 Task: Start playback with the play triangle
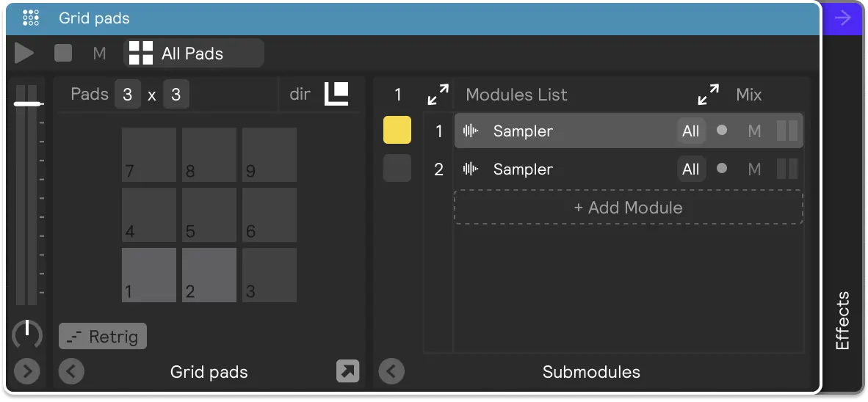23,53
